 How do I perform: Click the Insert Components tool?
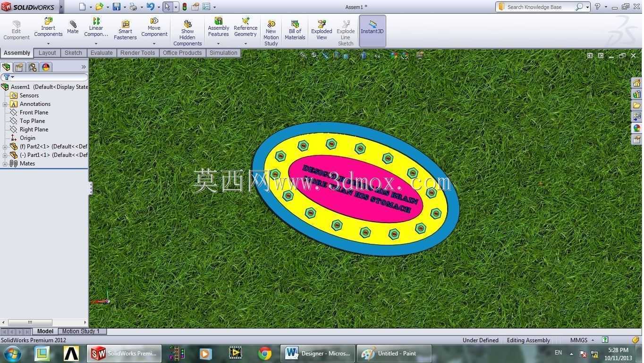(48, 28)
